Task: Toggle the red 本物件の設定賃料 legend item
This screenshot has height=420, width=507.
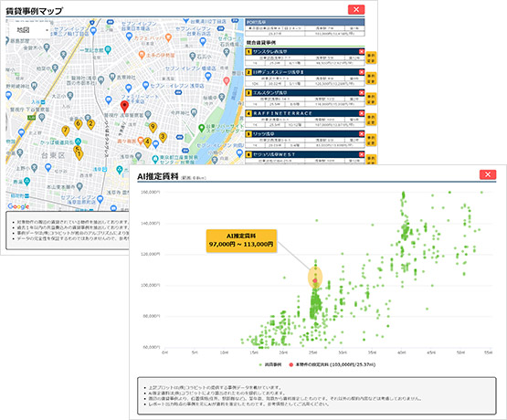Action: coord(333,364)
